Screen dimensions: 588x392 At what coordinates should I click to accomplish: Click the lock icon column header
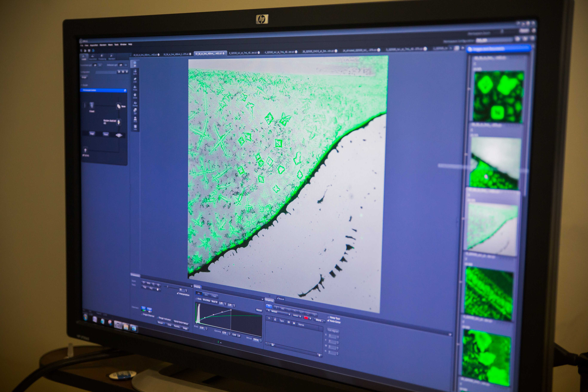coord(275,319)
